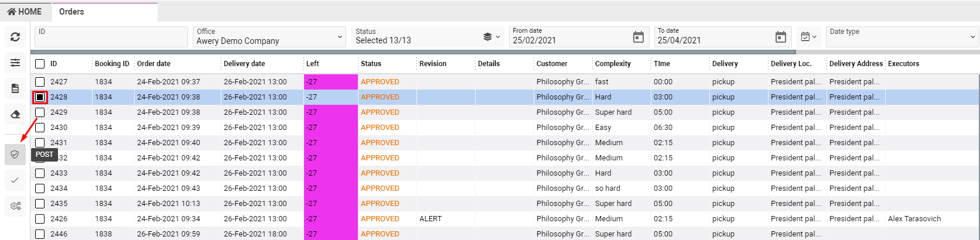This screenshot has height=240, width=980.
Task: Sort by Order date column header
Action: coord(153,64)
